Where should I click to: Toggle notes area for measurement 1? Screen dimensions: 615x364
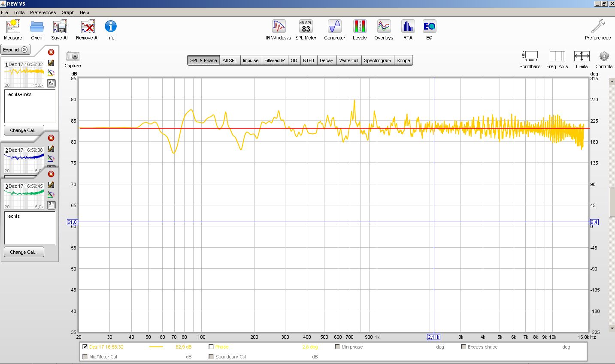click(x=51, y=83)
